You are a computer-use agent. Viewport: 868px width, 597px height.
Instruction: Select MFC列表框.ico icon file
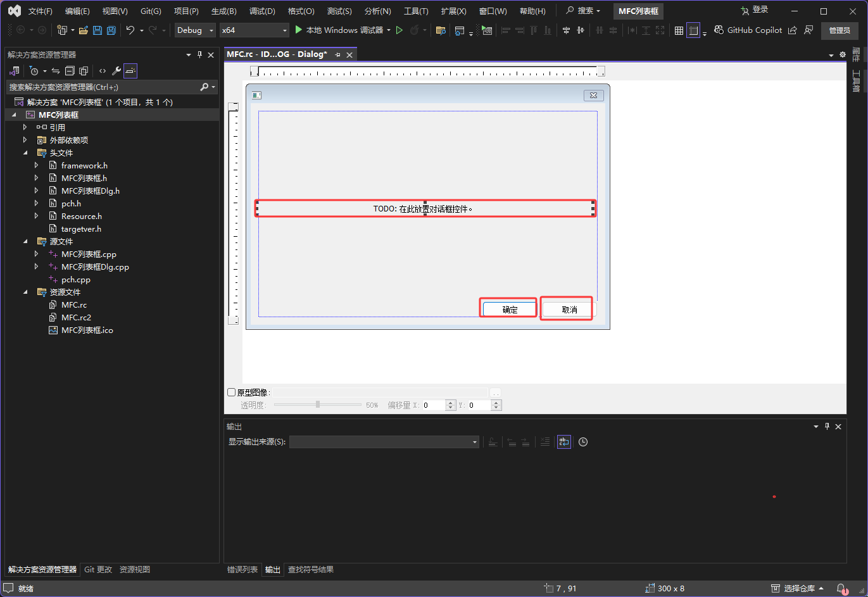click(87, 330)
